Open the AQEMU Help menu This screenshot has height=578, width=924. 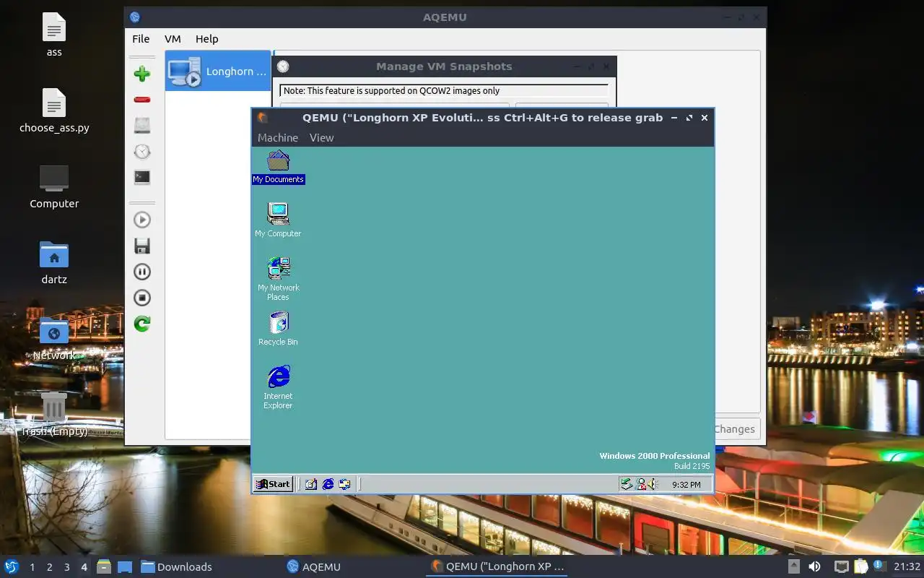click(x=206, y=39)
